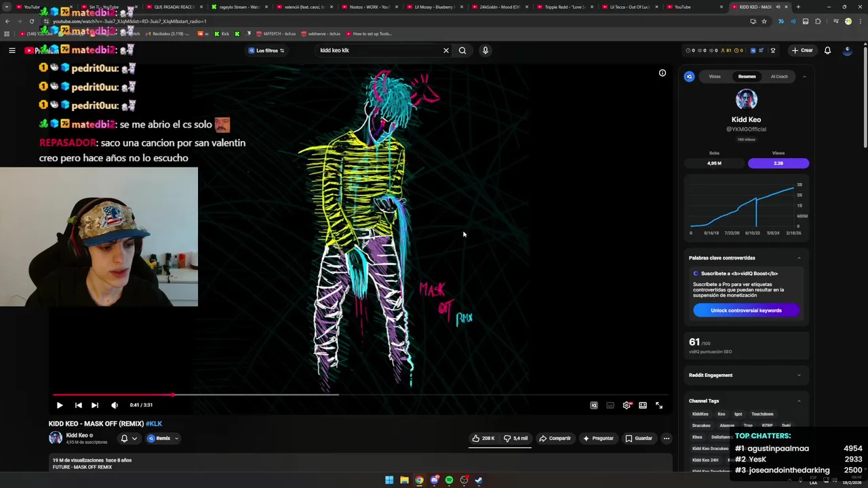The image size is (868, 488).
Task: Open the YouTube guide hamburger menu
Action: click(12, 50)
